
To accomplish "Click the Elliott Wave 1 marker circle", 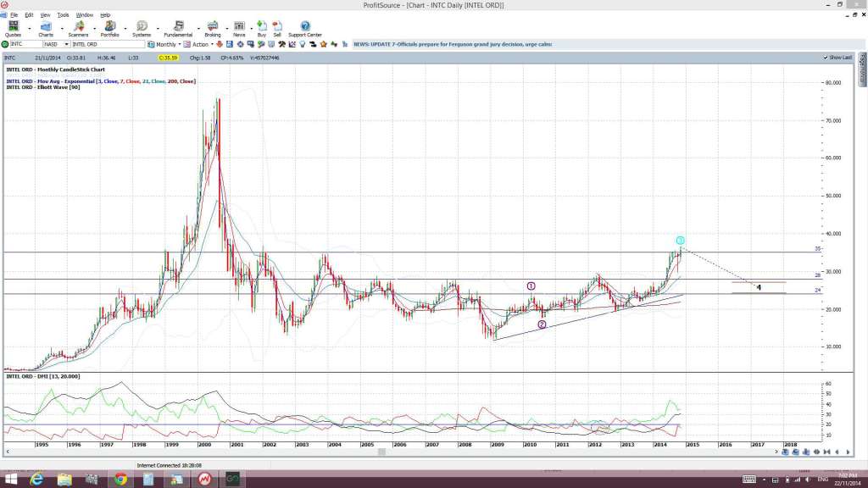I will 531,286.
